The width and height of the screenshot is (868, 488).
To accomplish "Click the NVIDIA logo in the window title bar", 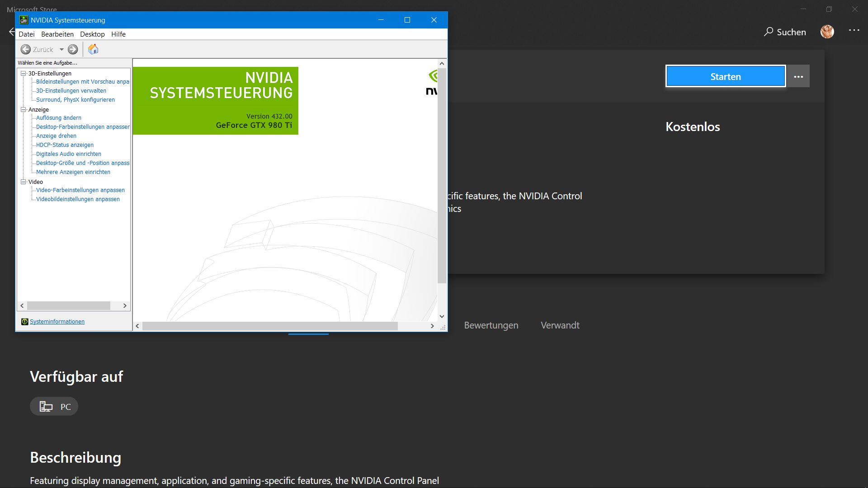I will pos(24,20).
